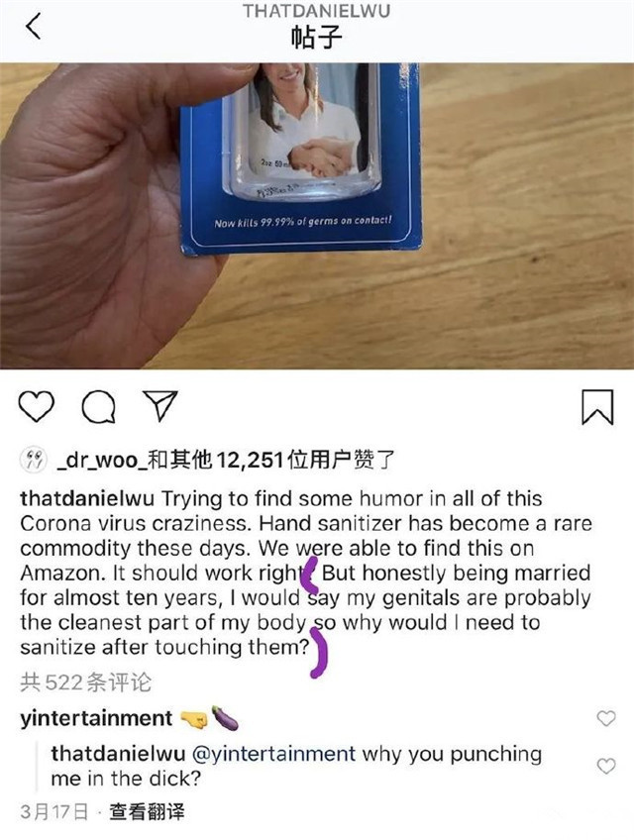This screenshot has height=840, width=634.
Task: Tap the 3月17日 post date
Action: [x=54, y=811]
